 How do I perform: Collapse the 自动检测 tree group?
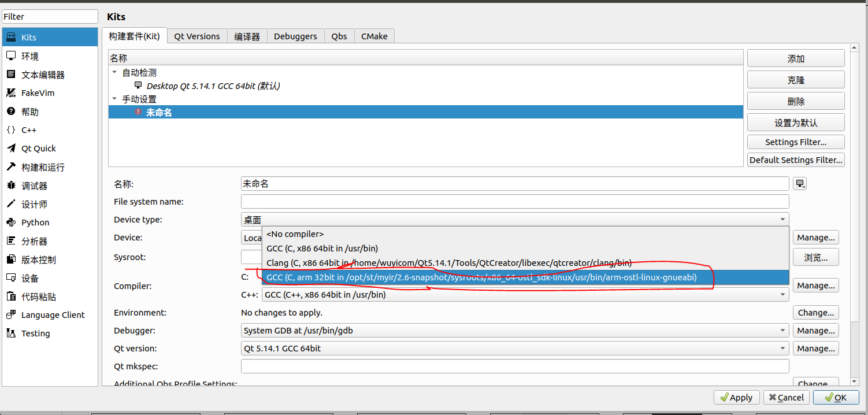coord(114,73)
